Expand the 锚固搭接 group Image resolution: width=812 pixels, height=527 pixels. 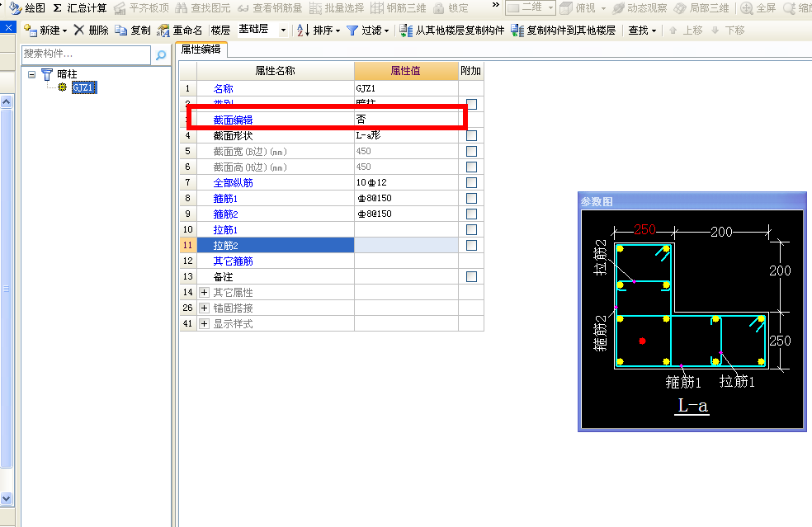(204, 308)
